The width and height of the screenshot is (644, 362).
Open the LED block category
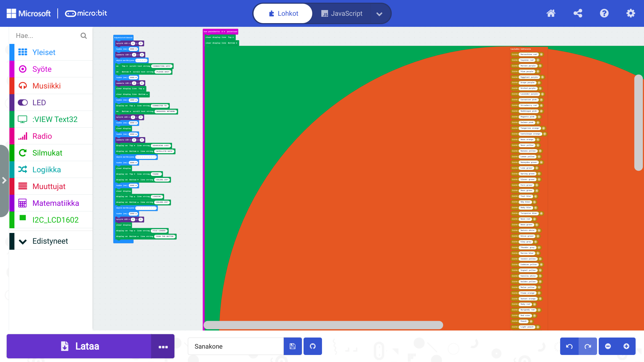coord(39,103)
